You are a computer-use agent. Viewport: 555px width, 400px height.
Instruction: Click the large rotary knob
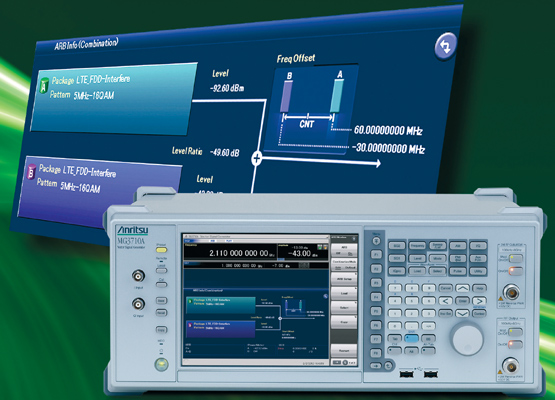coord(467,339)
